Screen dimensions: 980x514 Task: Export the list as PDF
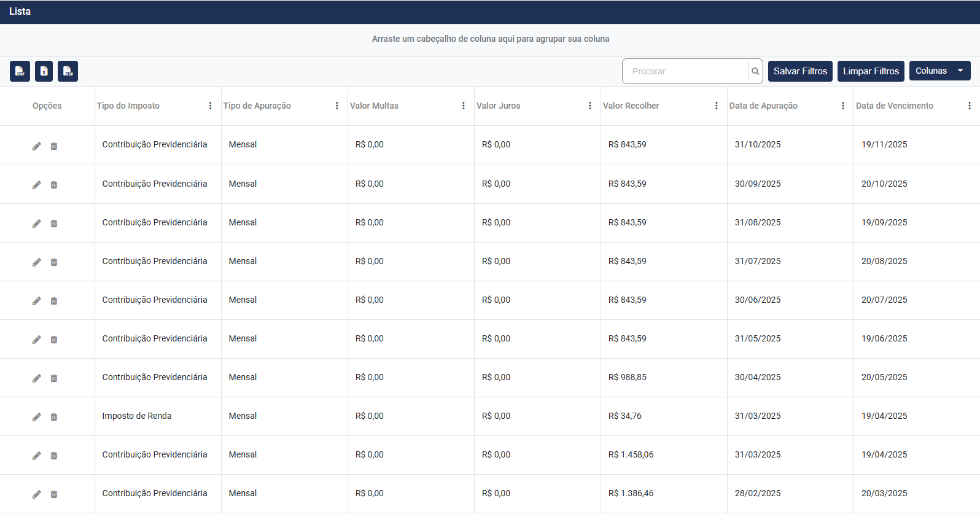[x=20, y=71]
